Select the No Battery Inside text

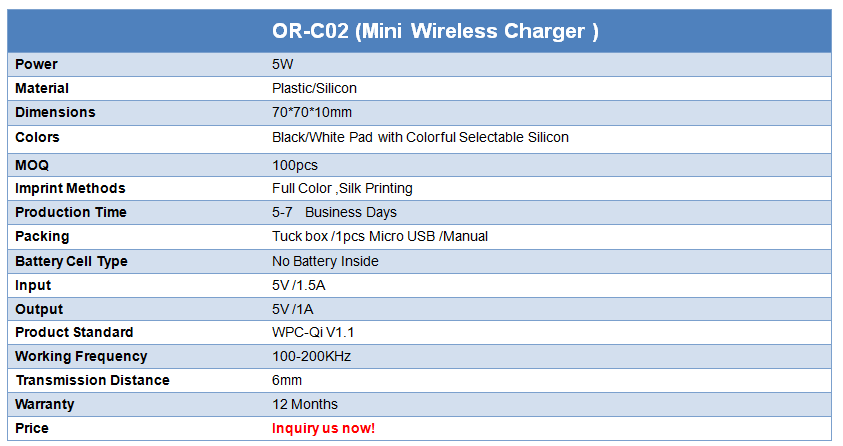click(325, 261)
